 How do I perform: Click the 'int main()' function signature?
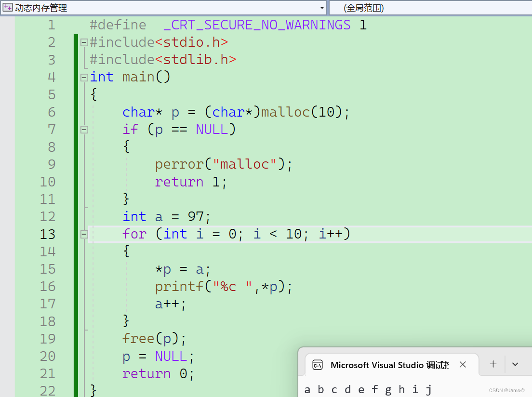130,78
